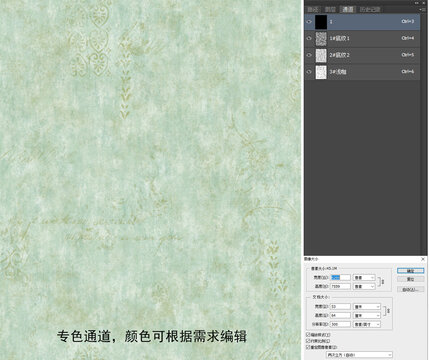
Task: Open the 两次立方 resampling method dropdown
Action: pyautogui.click(x=359, y=355)
